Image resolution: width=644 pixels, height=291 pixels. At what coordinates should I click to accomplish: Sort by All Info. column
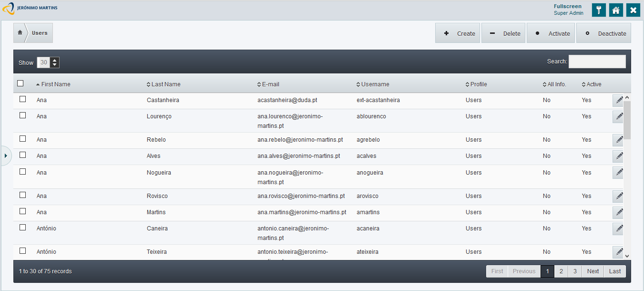(554, 84)
